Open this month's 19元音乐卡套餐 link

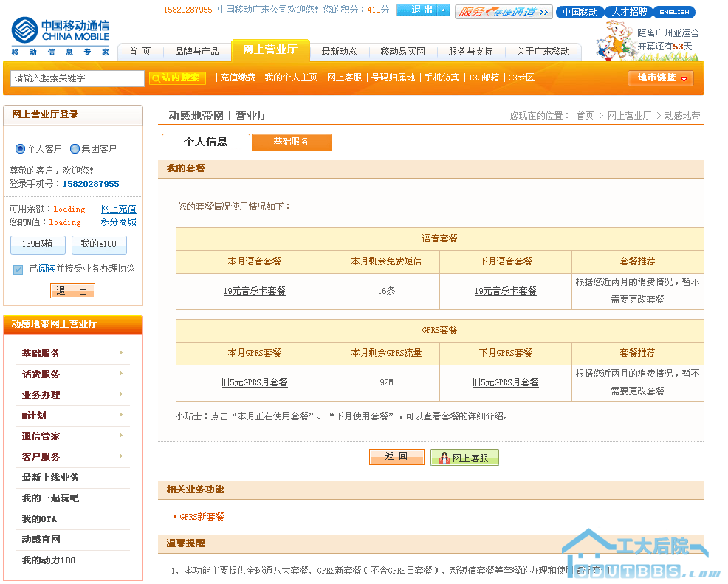coord(255,291)
